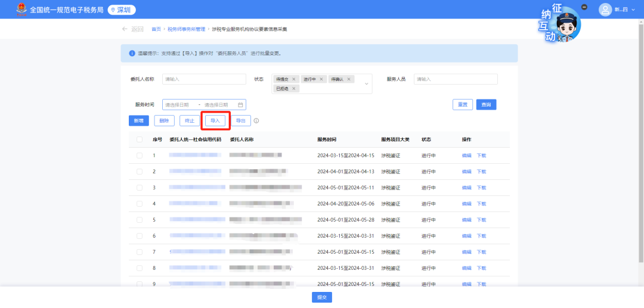Check the checkbox for row 4
The image size is (644, 308).
(139, 203)
